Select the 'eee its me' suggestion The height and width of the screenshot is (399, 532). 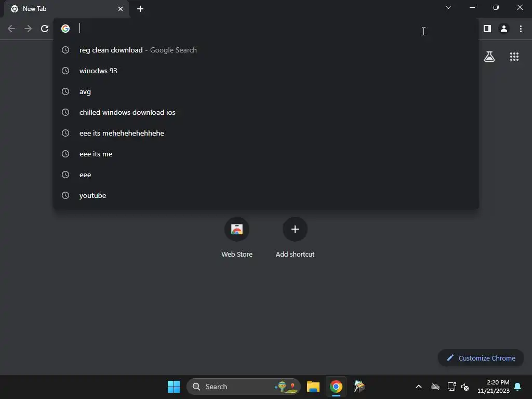(266, 154)
